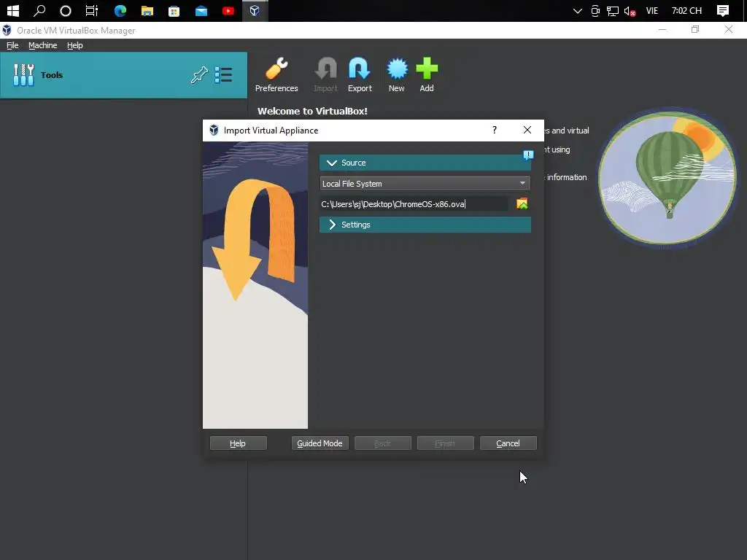
Task: Open the Action Center notifications icon
Action: click(723, 10)
